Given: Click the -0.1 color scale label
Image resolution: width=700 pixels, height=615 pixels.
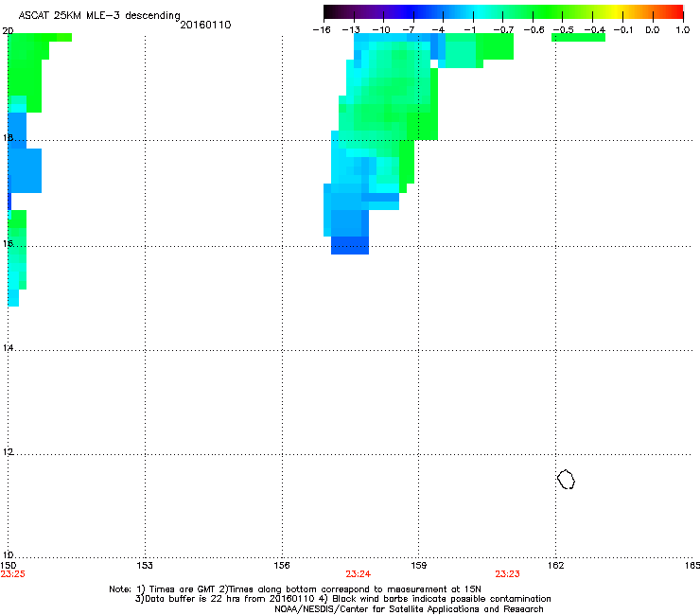Looking at the screenshot, I should (623, 30).
